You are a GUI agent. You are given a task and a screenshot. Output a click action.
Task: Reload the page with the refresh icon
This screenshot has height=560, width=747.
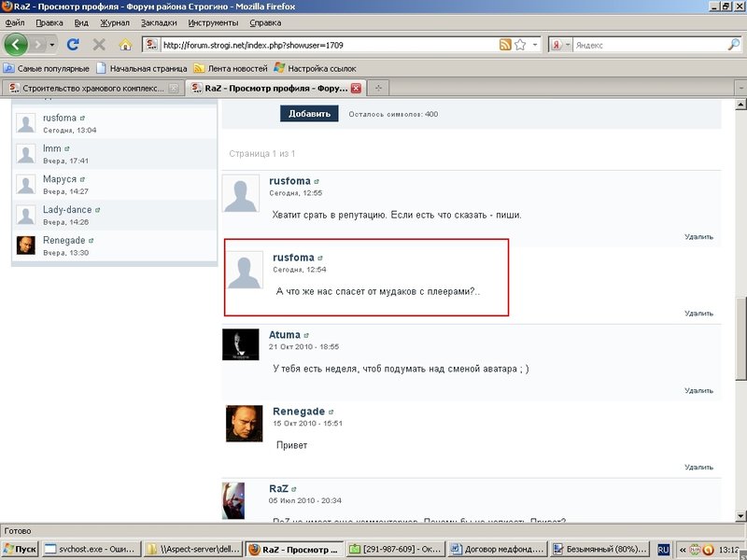pos(73,45)
